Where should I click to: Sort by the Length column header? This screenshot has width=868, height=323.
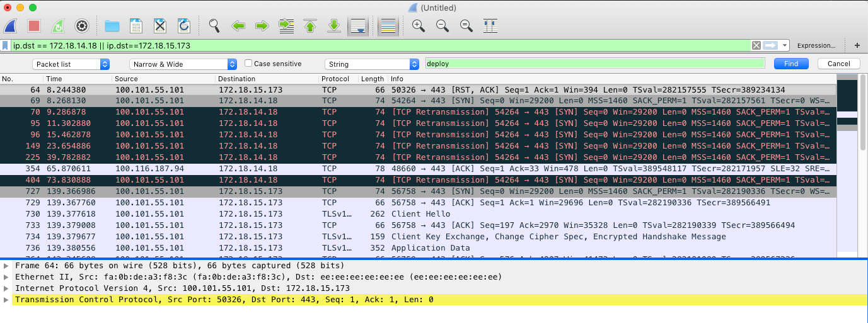click(373, 79)
